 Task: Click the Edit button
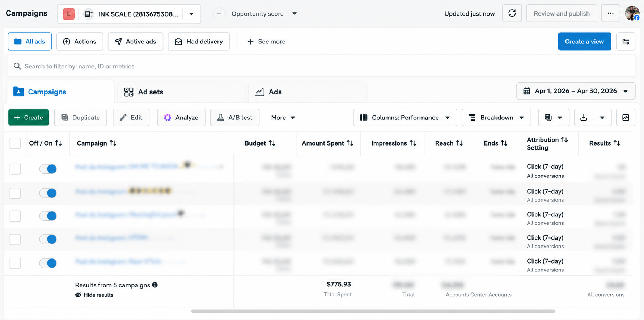pyautogui.click(x=131, y=118)
